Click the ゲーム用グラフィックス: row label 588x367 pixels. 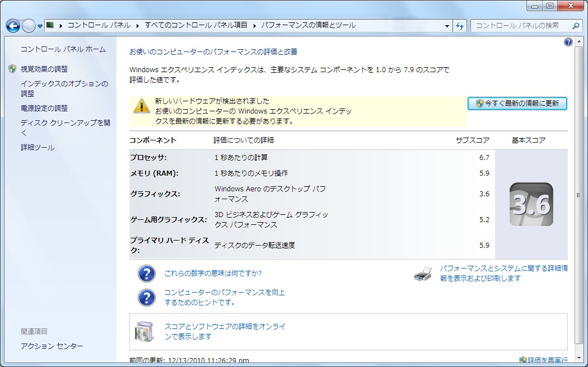(169, 220)
